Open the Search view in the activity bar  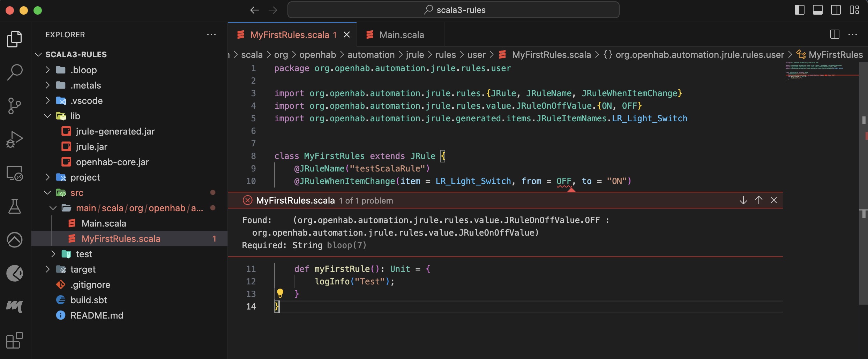tap(15, 72)
